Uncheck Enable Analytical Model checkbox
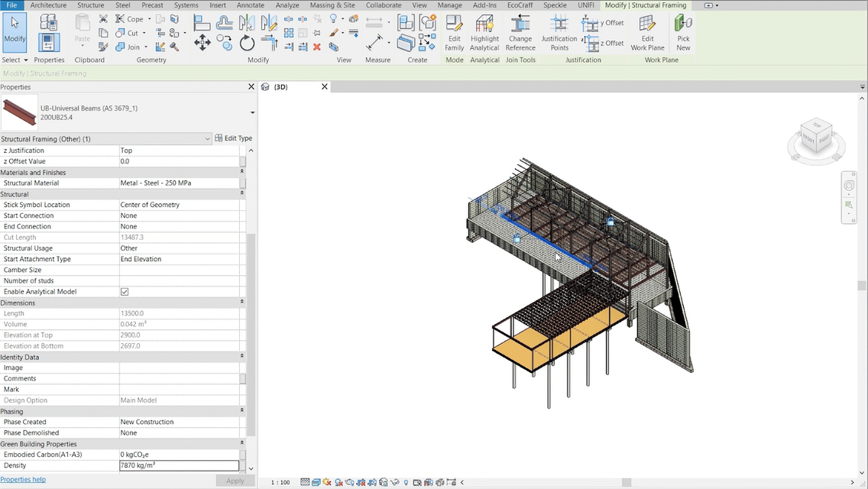Image resolution: width=868 pixels, height=489 pixels. click(125, 292)
